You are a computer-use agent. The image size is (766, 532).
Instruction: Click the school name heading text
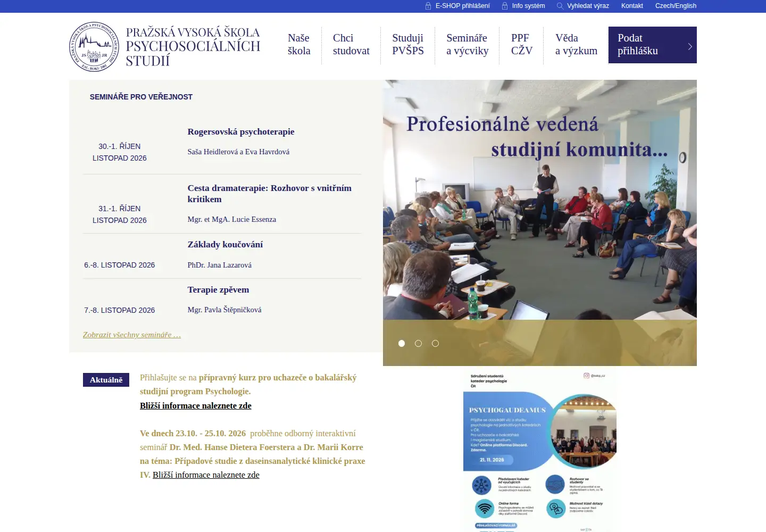tap(193, 47)
